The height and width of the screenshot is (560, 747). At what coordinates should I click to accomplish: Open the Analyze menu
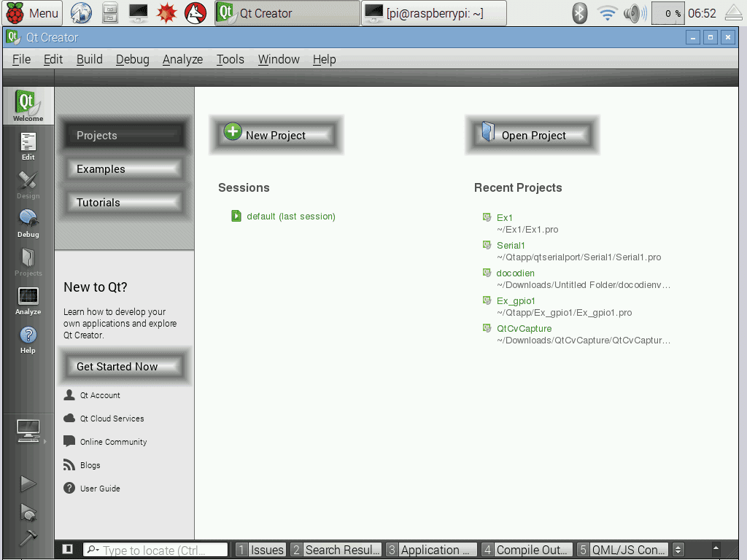[182, 60]
